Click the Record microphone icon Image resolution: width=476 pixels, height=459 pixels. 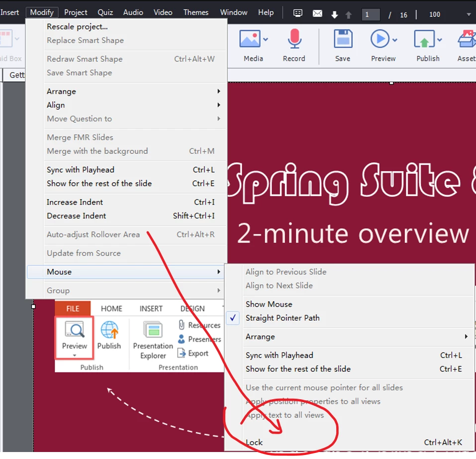point(294,39)
